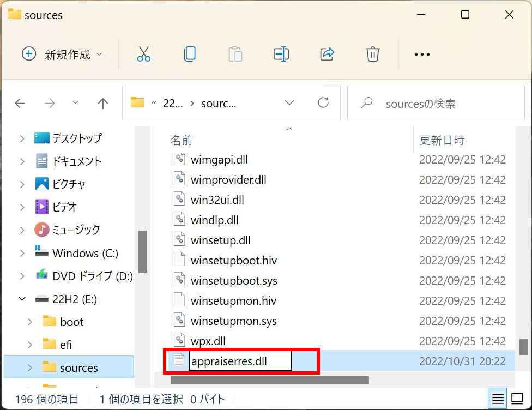This screenshot has width=532, height=410.
Task: Open the efi folder in tree
Action: point(57,345)
